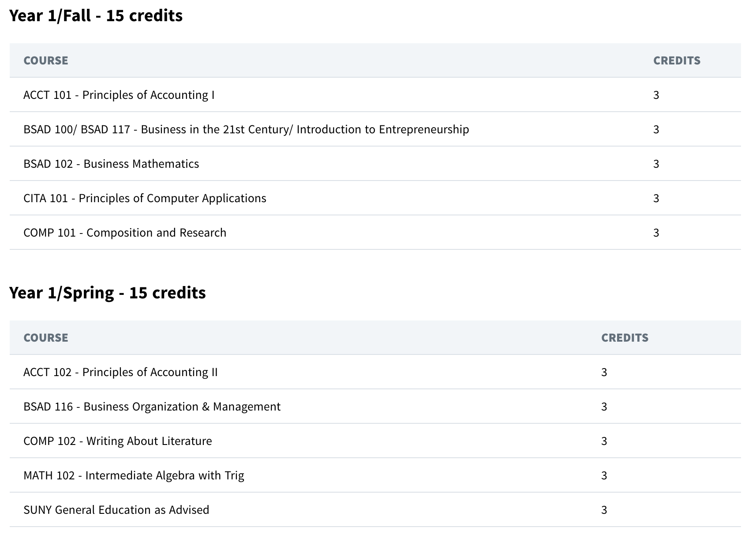The image size is (756, 535).
Task: Select 'COMP 102 - Writing About Literature'
Action: pyautogui.click(x=118, y=441)
